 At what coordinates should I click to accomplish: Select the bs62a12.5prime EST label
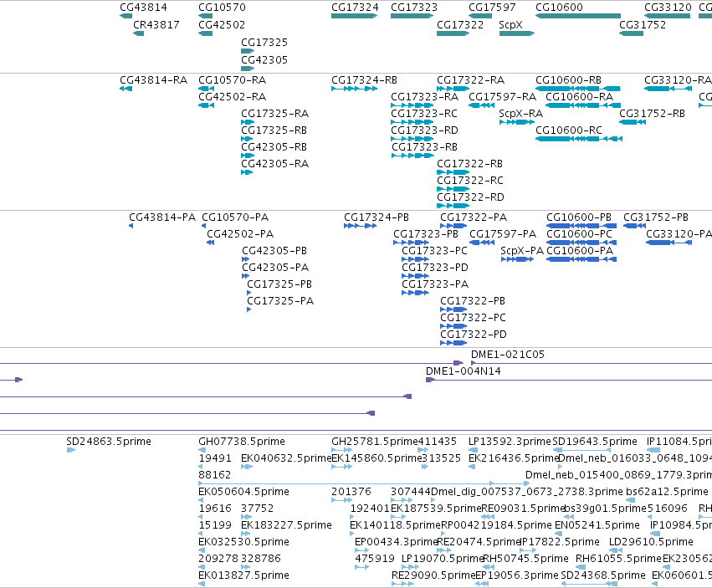pyautogui.click(x=667, y=492)
